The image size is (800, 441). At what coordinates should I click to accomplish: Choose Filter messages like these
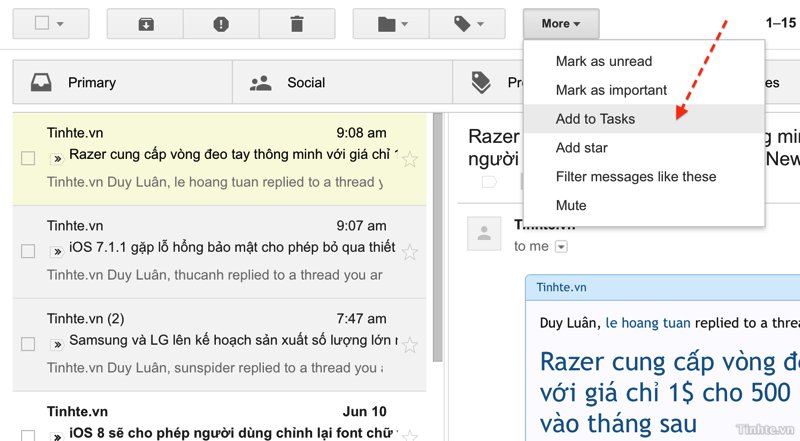(x=644, y=177)
